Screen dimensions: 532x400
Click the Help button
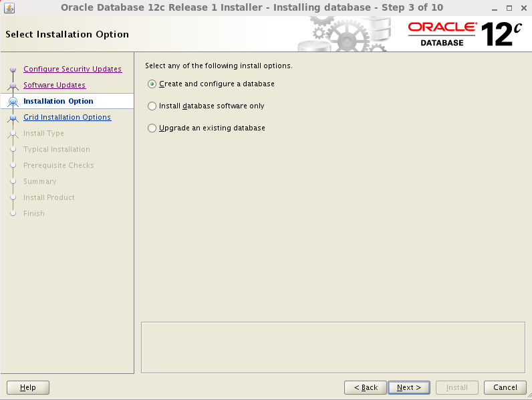pos(28,387)
